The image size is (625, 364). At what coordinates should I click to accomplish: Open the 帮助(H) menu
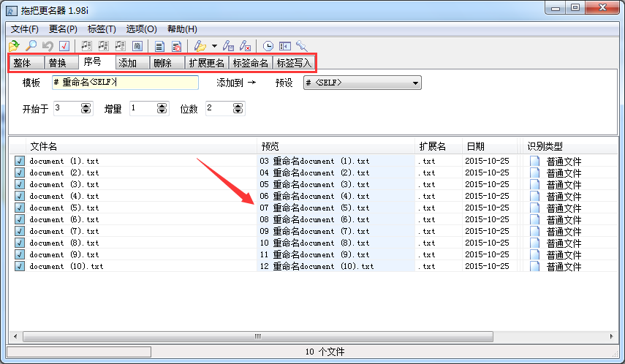click(x=182, y=29)
